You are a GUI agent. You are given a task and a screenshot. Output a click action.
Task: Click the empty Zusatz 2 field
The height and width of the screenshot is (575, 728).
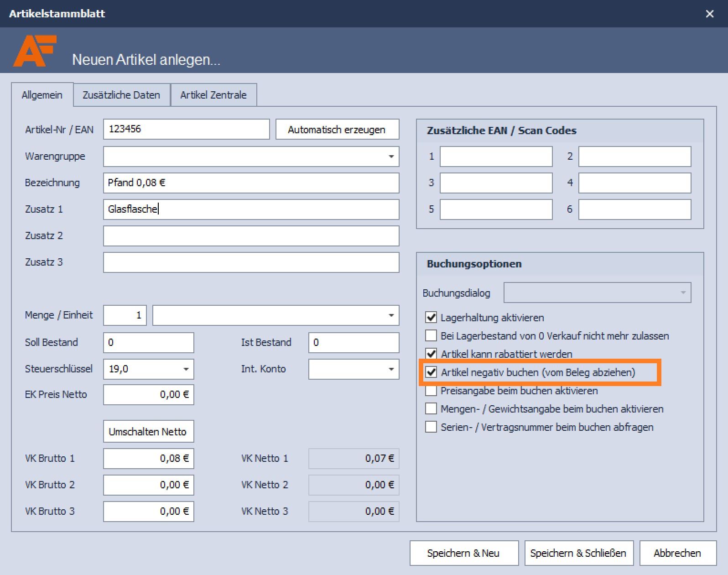(251, 236)
